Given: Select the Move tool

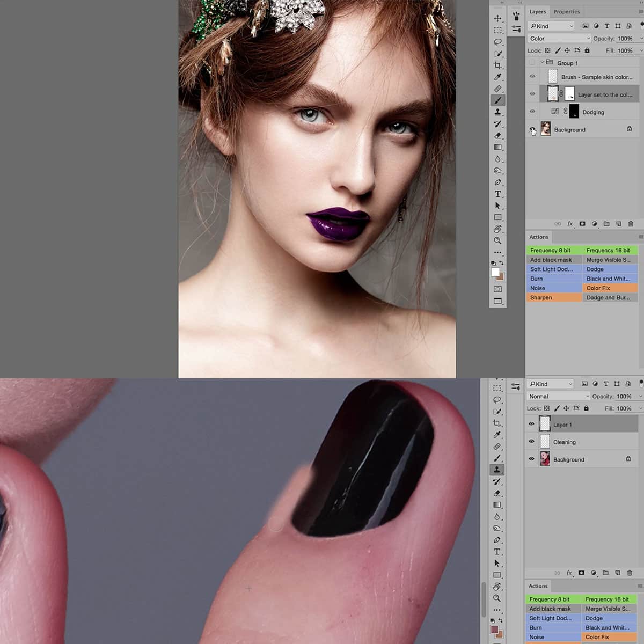Looking at the screenshot, I should click(x=497, y=18).
